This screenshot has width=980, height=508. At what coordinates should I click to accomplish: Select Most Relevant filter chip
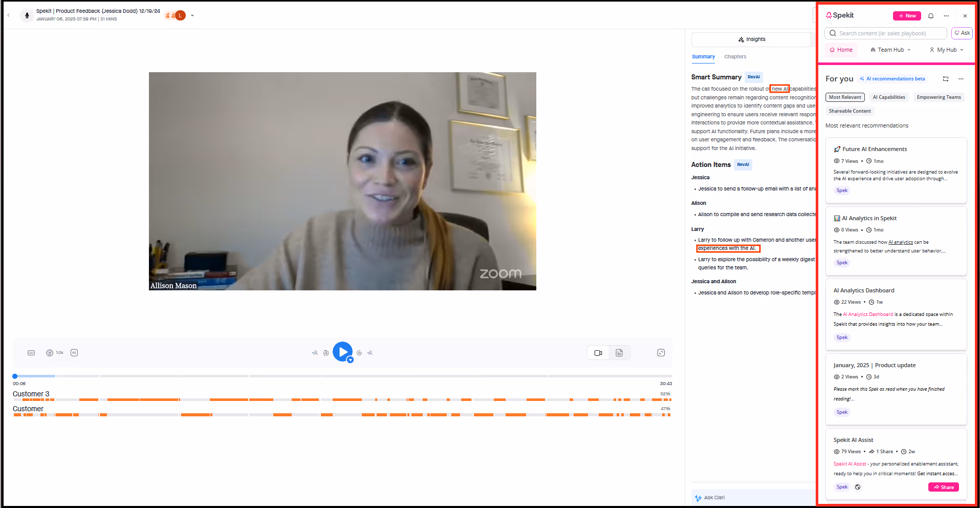pos(845,97)
